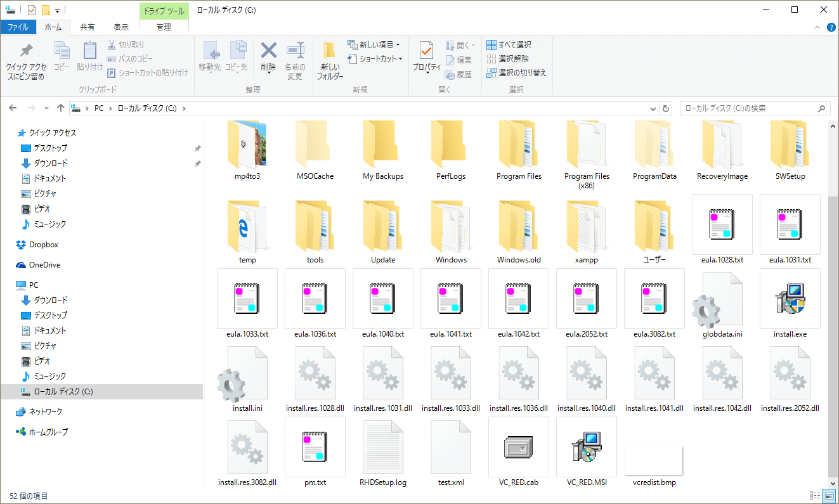
Task: Click the Help question mark icon
Action: [831, 27]
